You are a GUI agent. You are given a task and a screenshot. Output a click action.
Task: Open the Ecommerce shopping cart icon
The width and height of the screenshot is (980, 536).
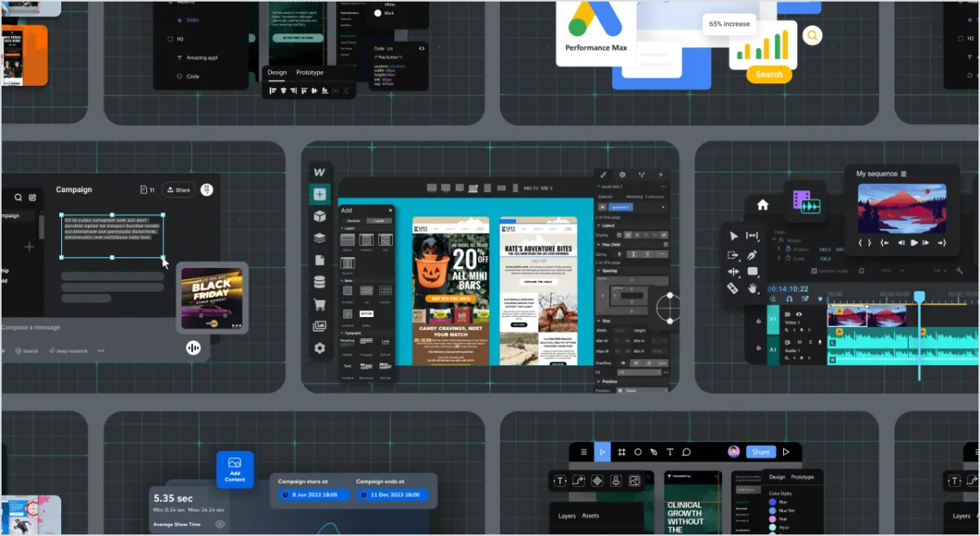click(319, 304)
